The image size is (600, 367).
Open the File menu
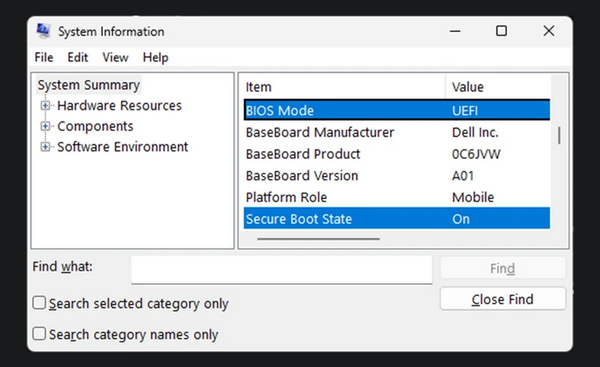(x=44, y=57)
